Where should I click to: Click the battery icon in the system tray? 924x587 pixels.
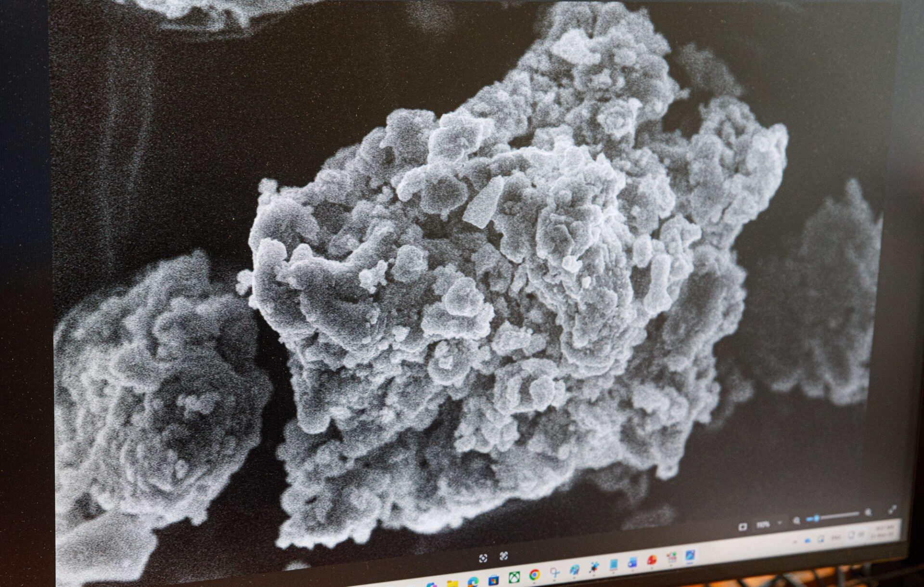[861, 535]
